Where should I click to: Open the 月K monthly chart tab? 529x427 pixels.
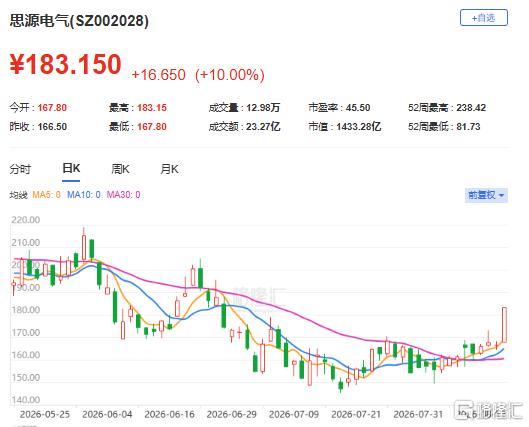click(169, 169)
